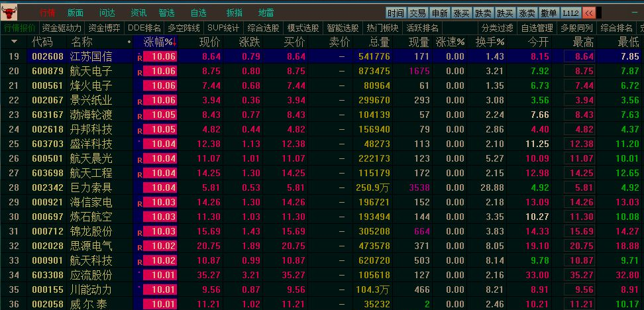Image resolution: width=644 pixels, height=310 pixels.
Task: Click the R marker beside 海信家电
Action: coord(140,203)
